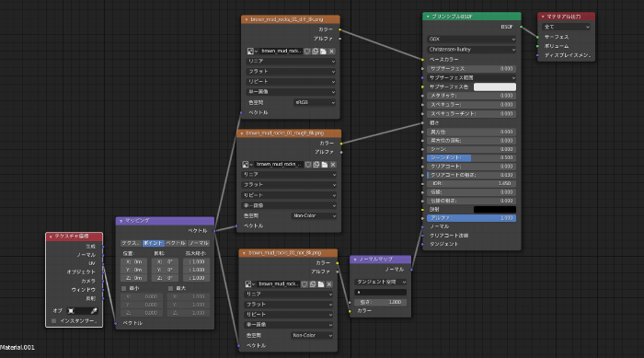This screenshot has width=644, height=358.
Task: Click new image copy icon on rough texture node
Action: click(x=316, y=165)
